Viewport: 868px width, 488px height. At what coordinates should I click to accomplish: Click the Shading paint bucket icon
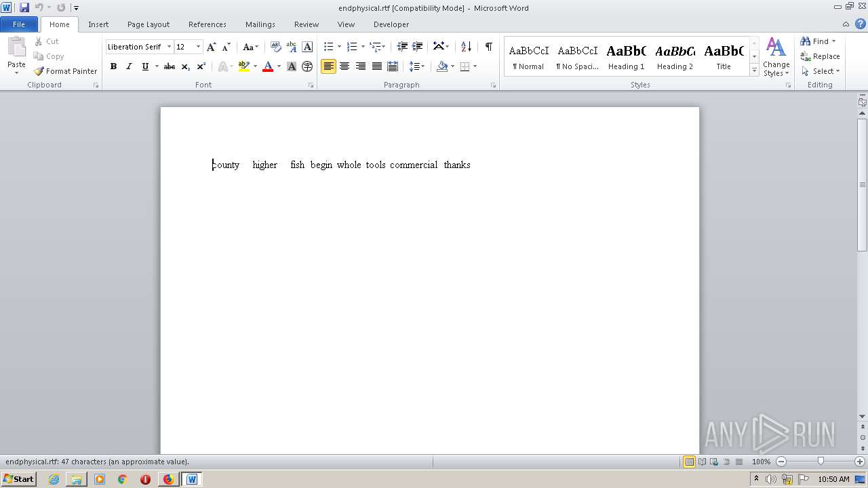[442, 66]
